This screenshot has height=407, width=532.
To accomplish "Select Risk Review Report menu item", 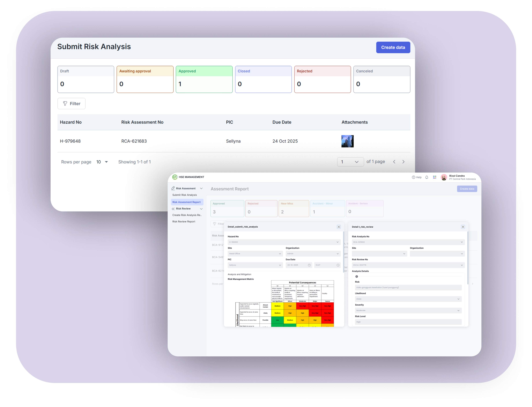I will click(184, 222).
